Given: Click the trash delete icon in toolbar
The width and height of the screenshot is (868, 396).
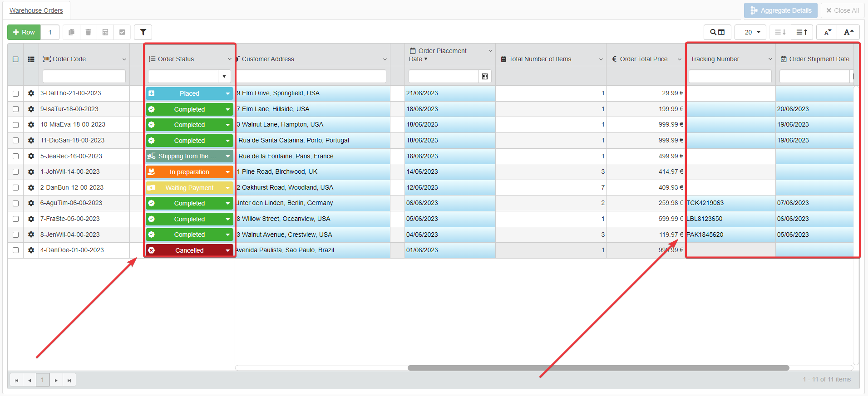Looking at the screenshot, I should [89, 32].
